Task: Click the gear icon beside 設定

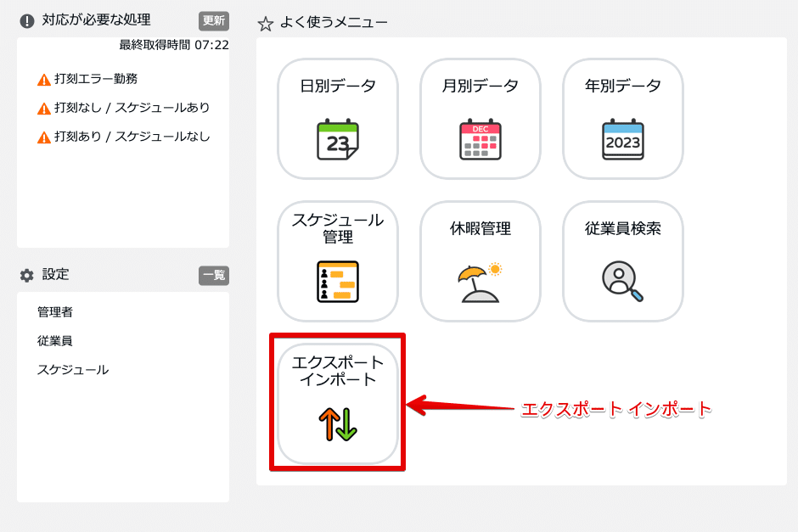Action: point(26,275)
